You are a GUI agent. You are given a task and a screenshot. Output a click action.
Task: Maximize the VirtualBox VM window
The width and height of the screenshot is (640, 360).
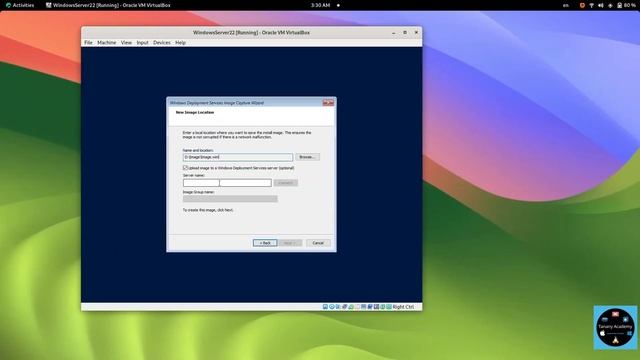[x=405, y=33]
